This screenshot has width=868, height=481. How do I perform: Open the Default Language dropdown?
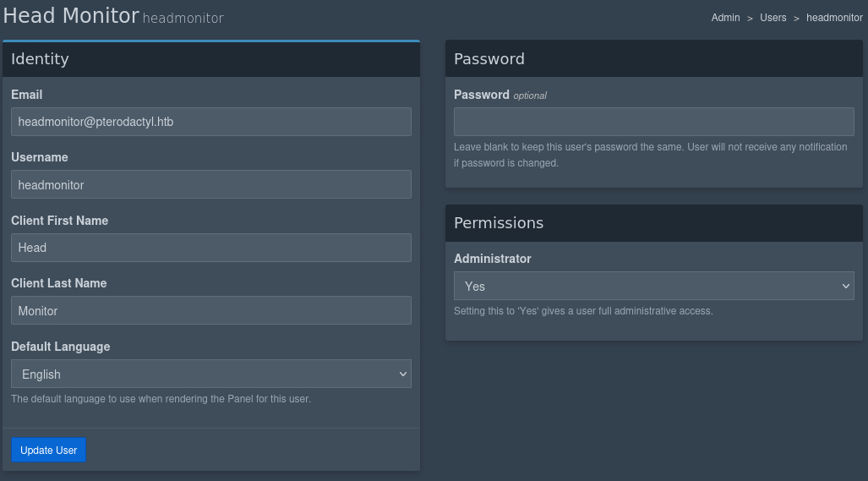click(211, 374)
